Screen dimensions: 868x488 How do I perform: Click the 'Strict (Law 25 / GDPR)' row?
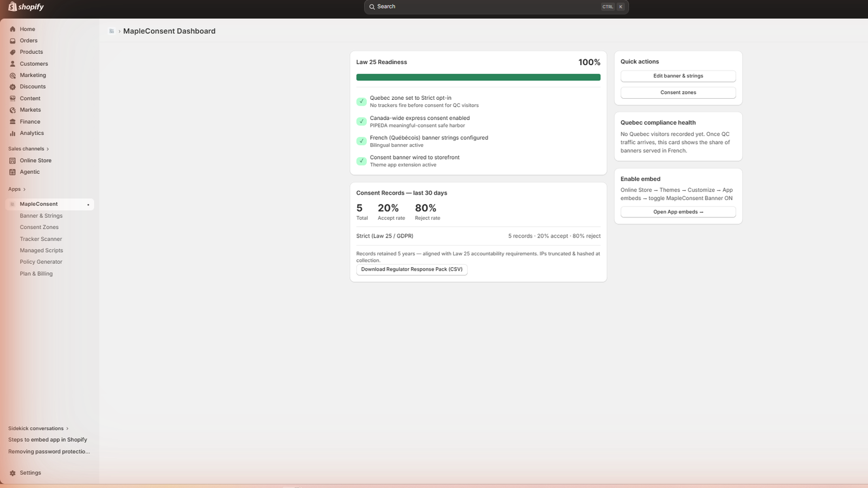pos(478,236)
